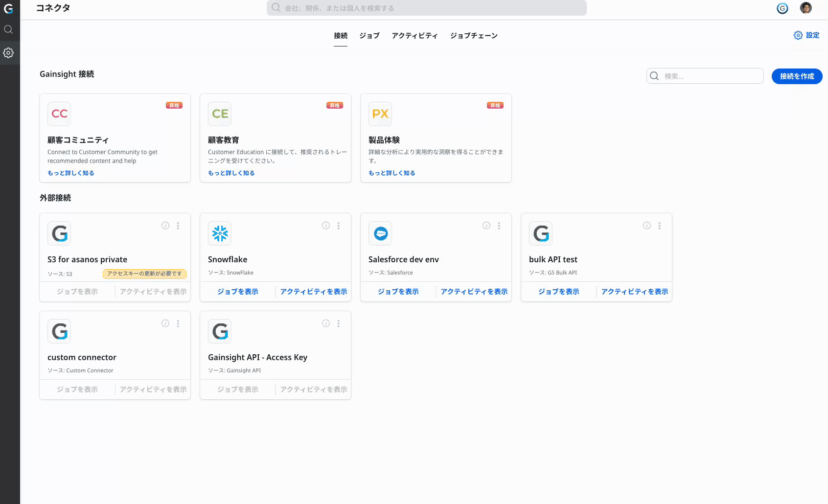Show info for S3 for asanos private

pyautogui.click(x=165, y=226)
